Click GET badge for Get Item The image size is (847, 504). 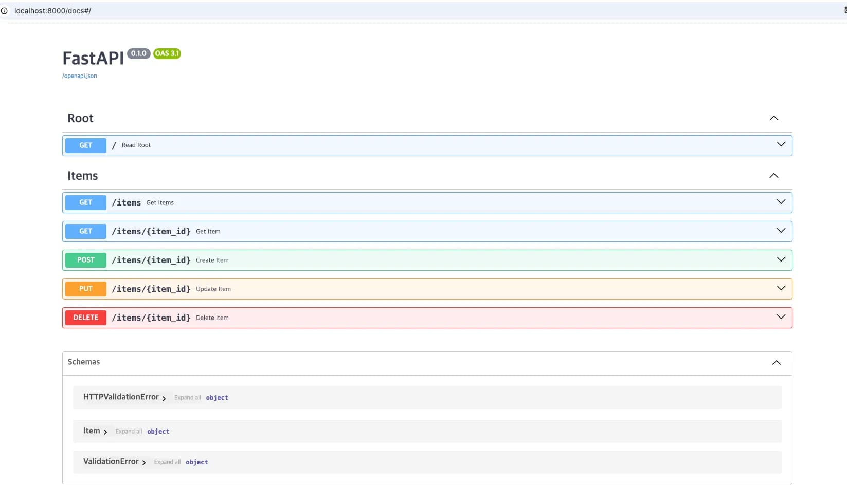86,232
